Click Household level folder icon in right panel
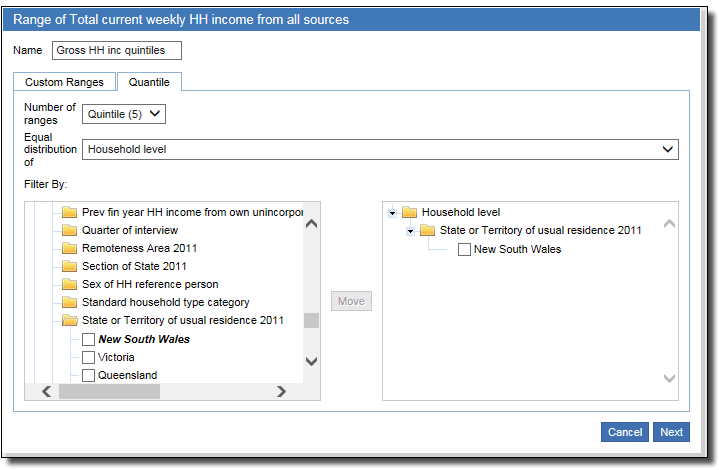 pos(409,212)
